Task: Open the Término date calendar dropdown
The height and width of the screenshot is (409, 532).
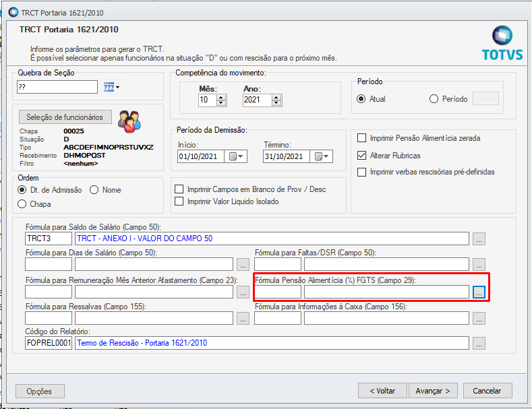Action: pos(322,156)
